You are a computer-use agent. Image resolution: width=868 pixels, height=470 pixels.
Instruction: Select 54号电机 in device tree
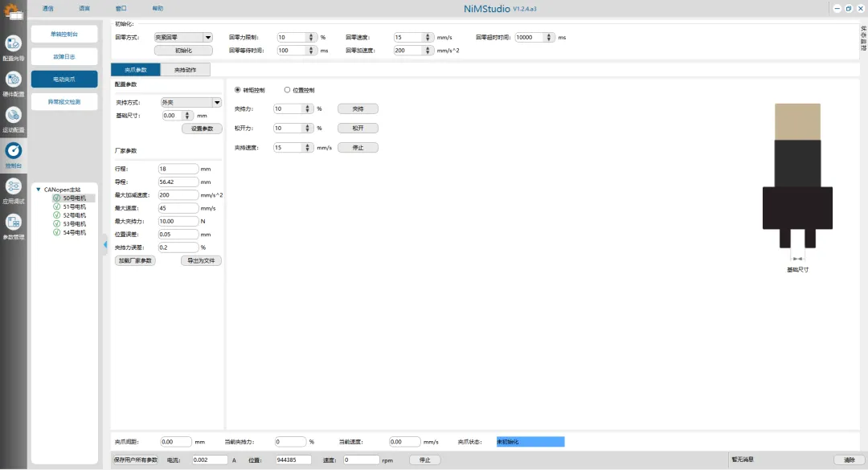pyautogui.click(x=74, y=232)
